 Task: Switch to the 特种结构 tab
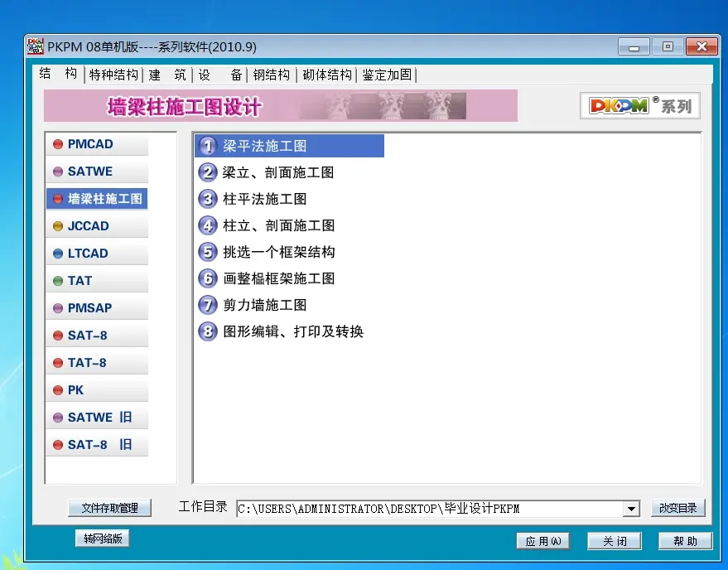point(113,75)
